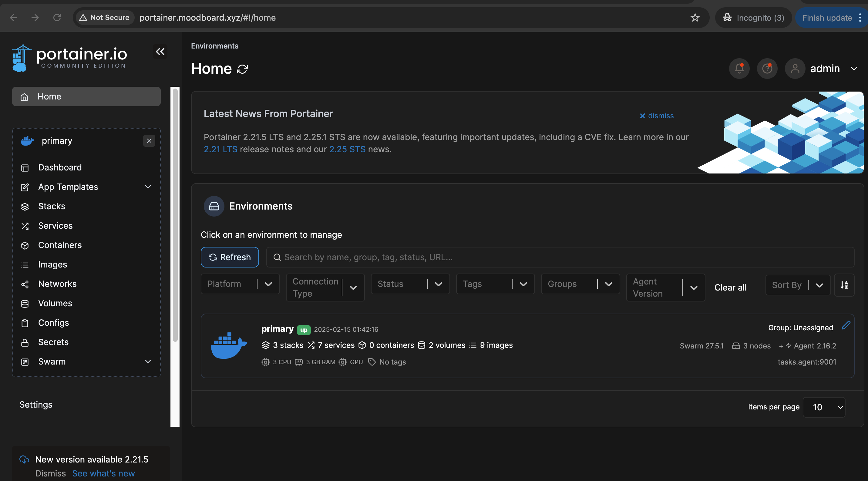Click the environment search input field
The height and width of the screenshot is (481, 868).
point(559,257)
